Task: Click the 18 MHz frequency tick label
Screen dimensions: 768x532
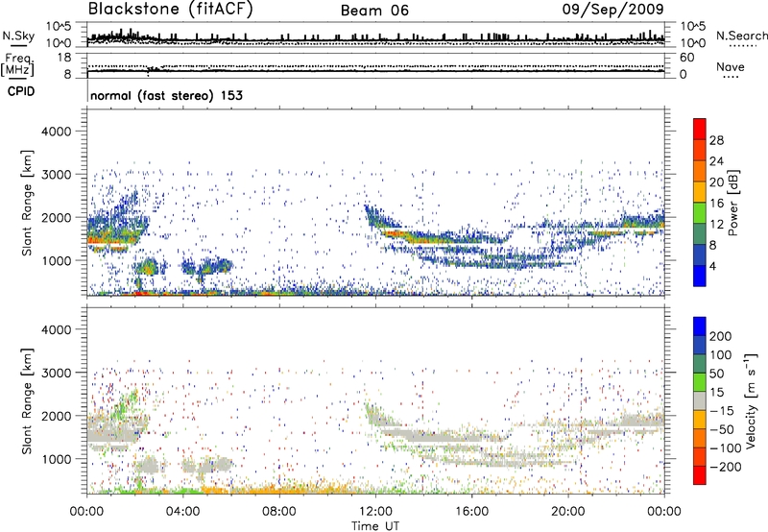Action: [64, 58]
